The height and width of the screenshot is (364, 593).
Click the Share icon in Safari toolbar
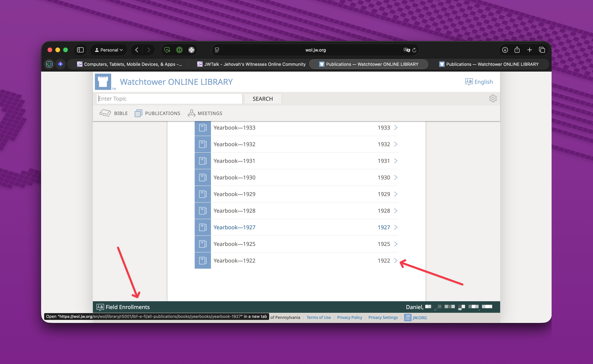pos(517,50)
